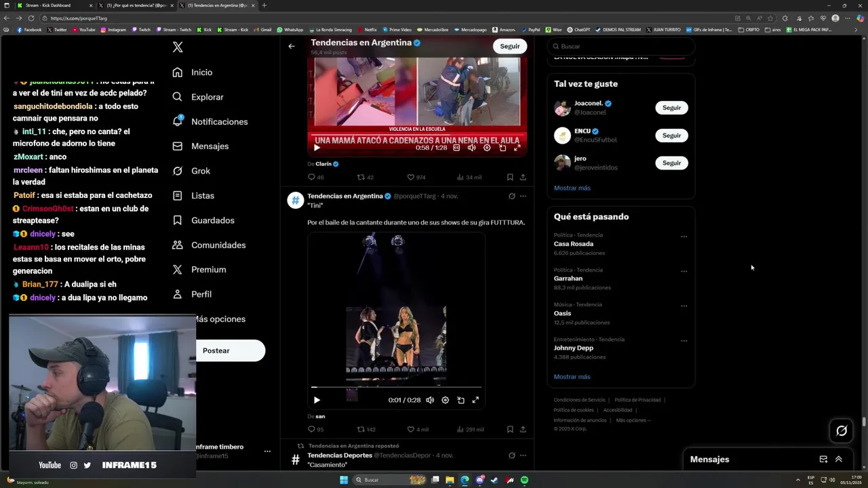
Task: Enter fullscreen on the Clarín video
Action: [x=517, y=148]
